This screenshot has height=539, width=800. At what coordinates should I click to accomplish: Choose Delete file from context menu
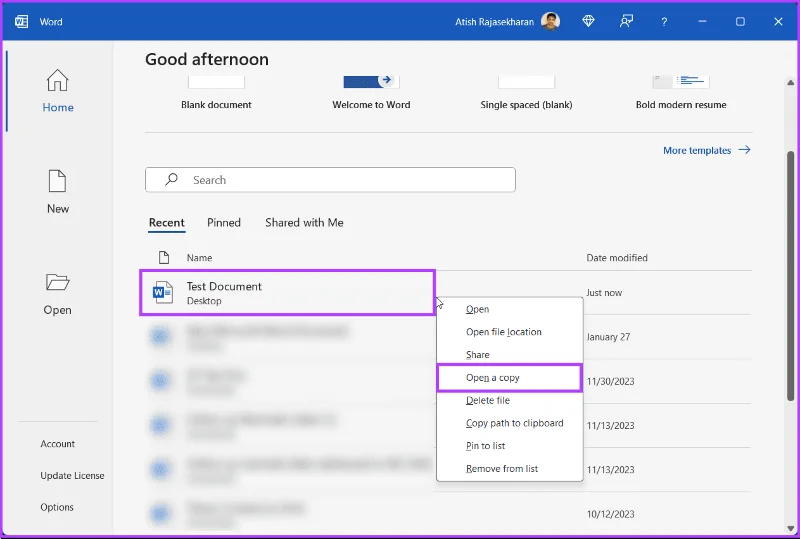(510, 401)
